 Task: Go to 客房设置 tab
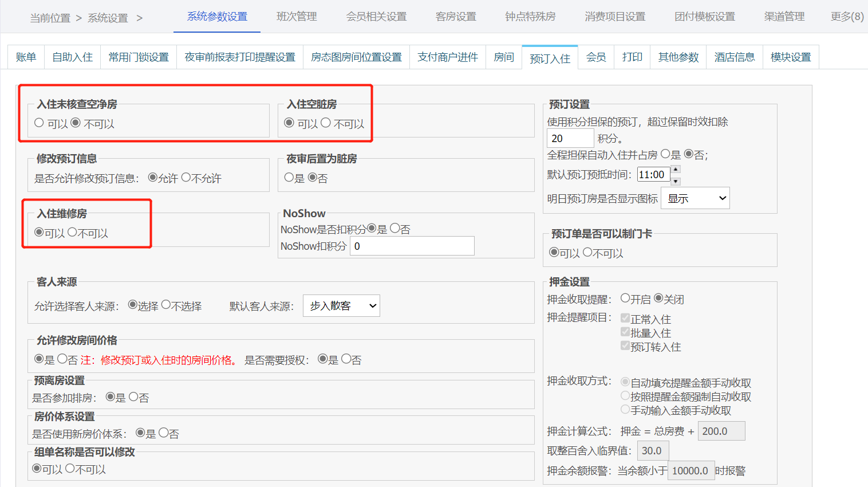pos(456,17)
